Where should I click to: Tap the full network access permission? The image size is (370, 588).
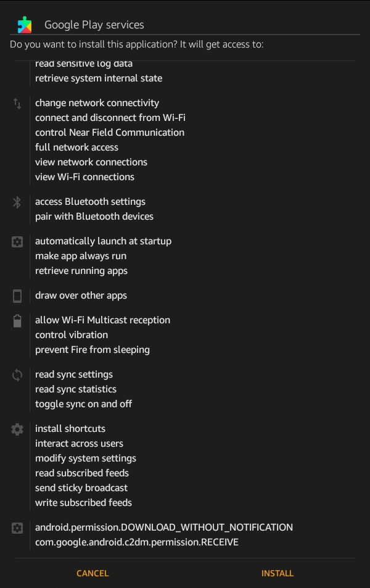coord(76,147)
